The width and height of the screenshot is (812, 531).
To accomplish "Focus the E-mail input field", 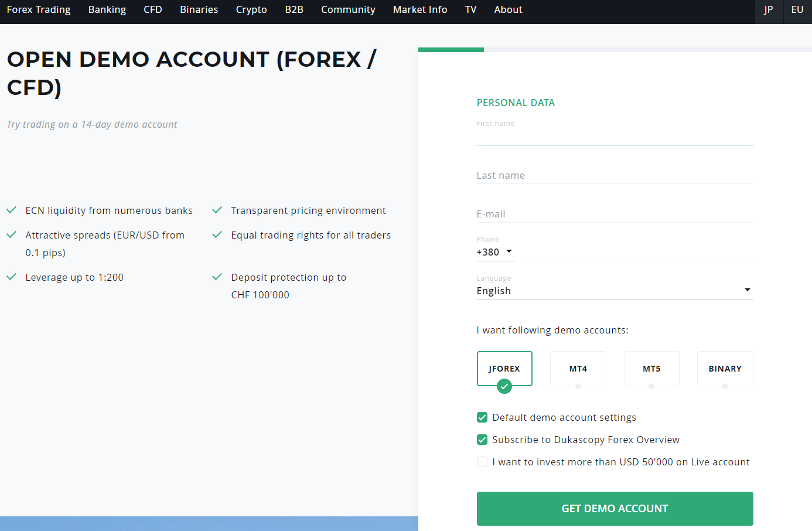I will coord(614,214).
